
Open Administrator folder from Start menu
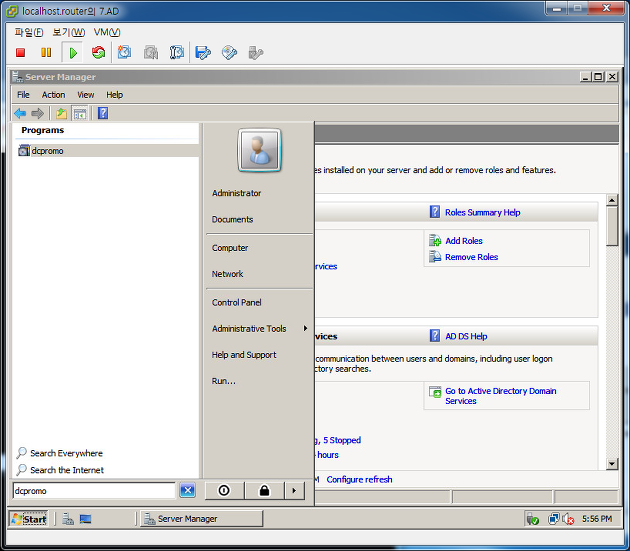point(237,193)
